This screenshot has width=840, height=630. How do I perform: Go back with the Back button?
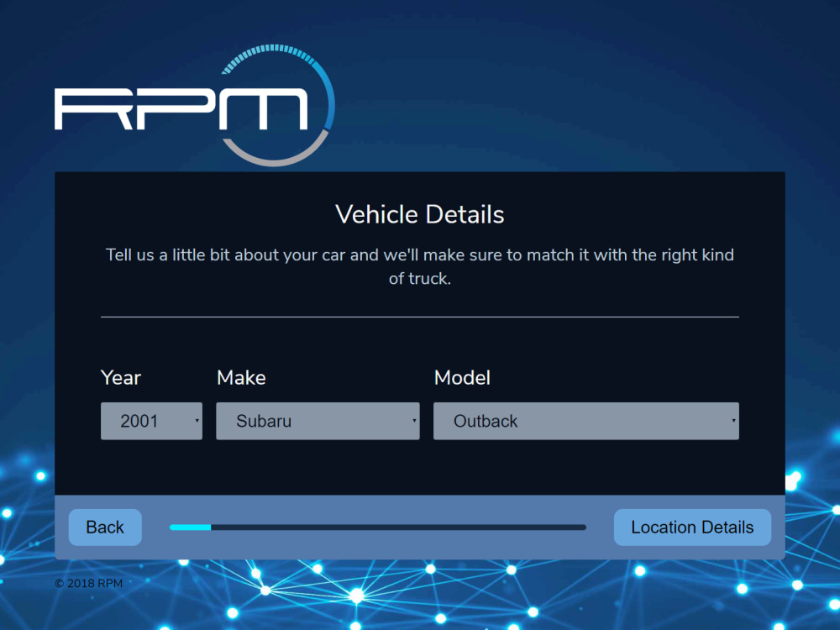click(x=105, y=528)
